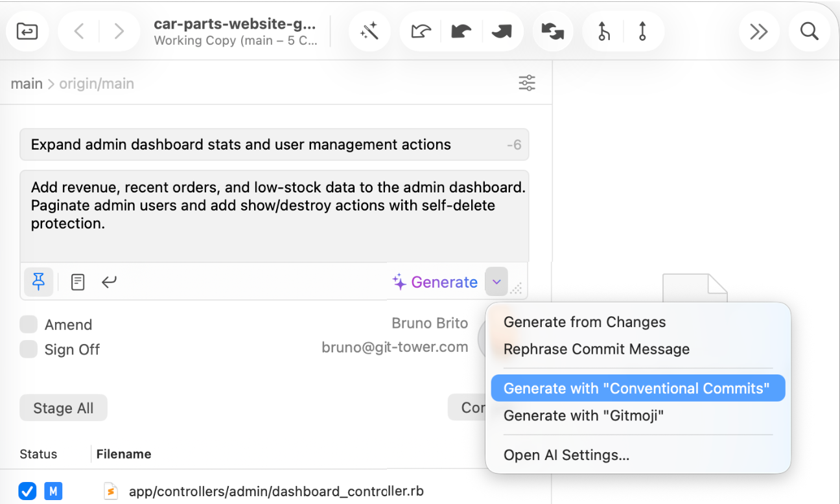Click the Pull toolbar icon
The width and height of the screenshot is (840, 504).
click(461, 31)
